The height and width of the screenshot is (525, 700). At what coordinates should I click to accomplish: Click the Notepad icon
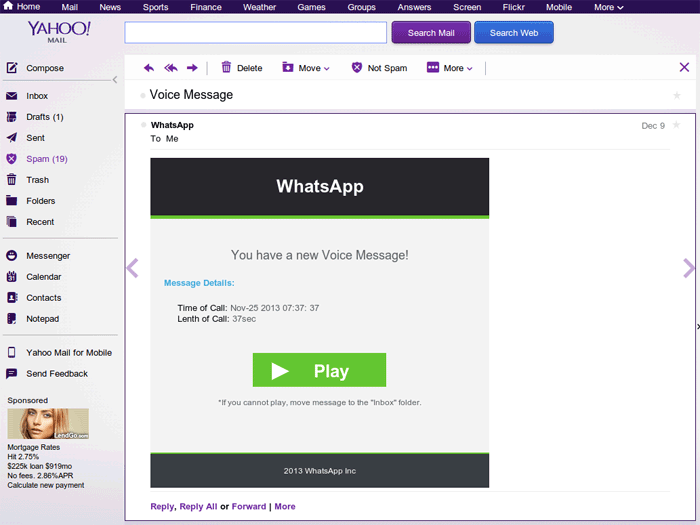coord(12,318)
